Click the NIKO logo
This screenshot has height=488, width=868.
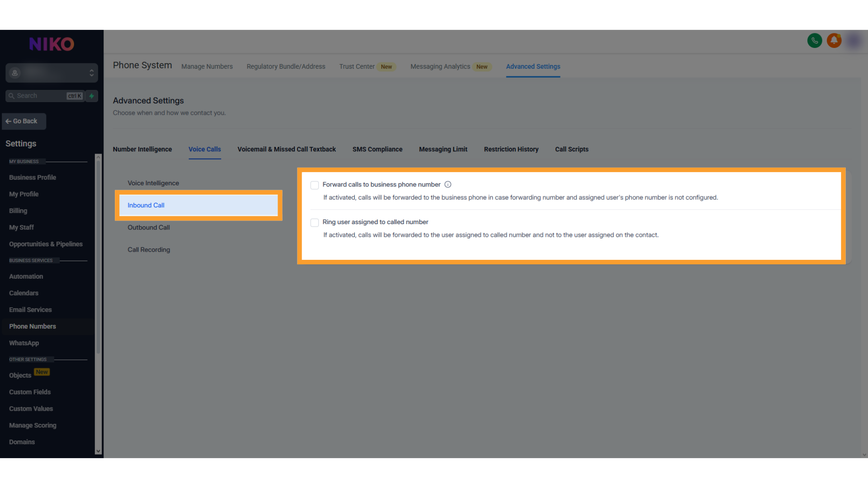click(52, 44)
